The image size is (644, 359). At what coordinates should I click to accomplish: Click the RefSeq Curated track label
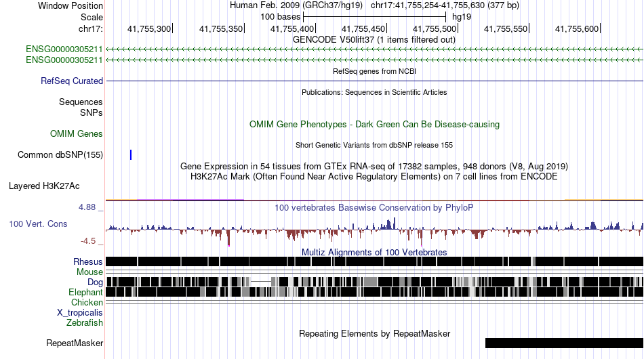[71, 81]
